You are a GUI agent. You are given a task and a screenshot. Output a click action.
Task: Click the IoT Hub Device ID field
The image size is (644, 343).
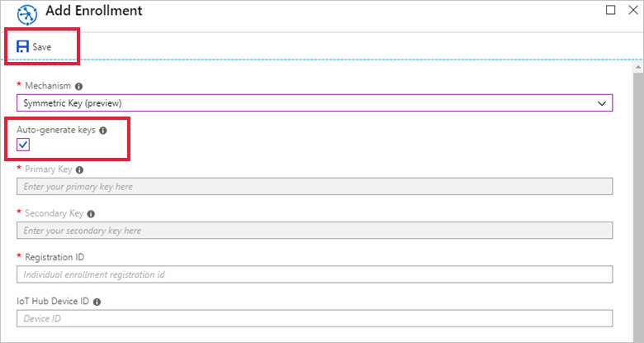tap(314, 318)
